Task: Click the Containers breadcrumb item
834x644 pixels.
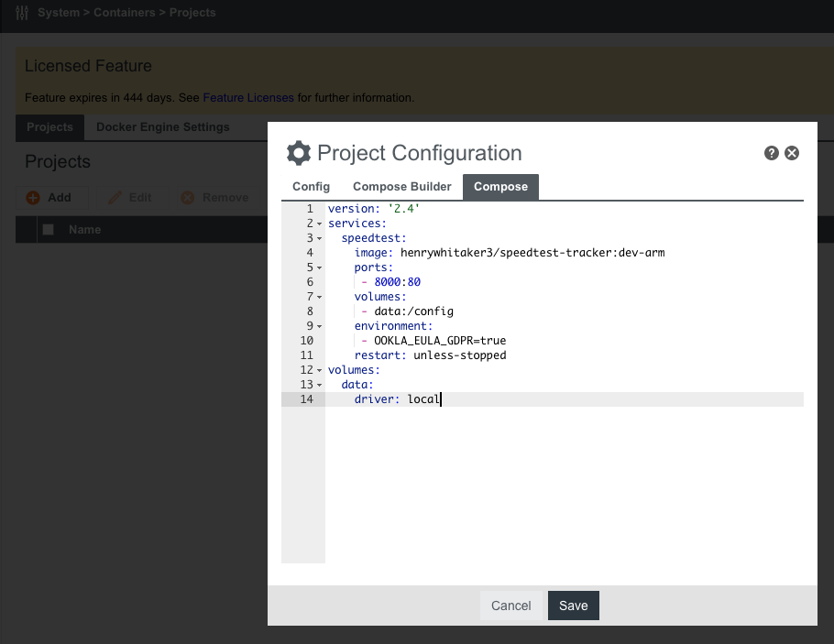Action: (125, 12)
